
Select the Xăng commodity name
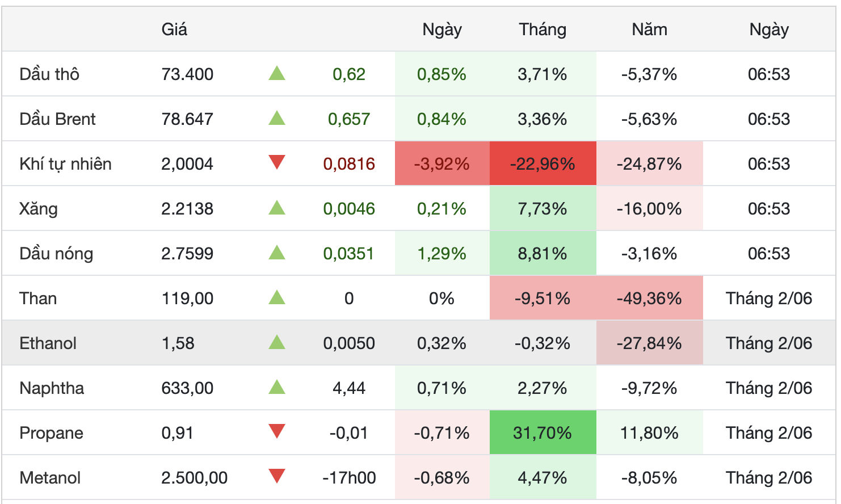39,209
